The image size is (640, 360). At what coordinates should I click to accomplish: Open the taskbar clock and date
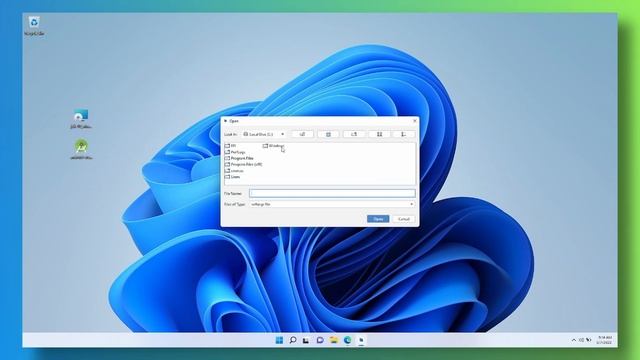tap(604, 340)
